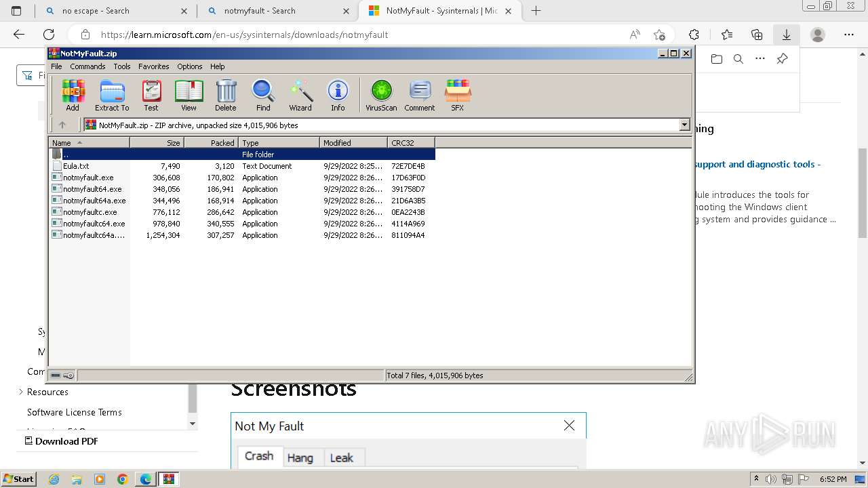Sort by the Name column header
The width and height of the screenshot is (868, 488).
(89, 142)
